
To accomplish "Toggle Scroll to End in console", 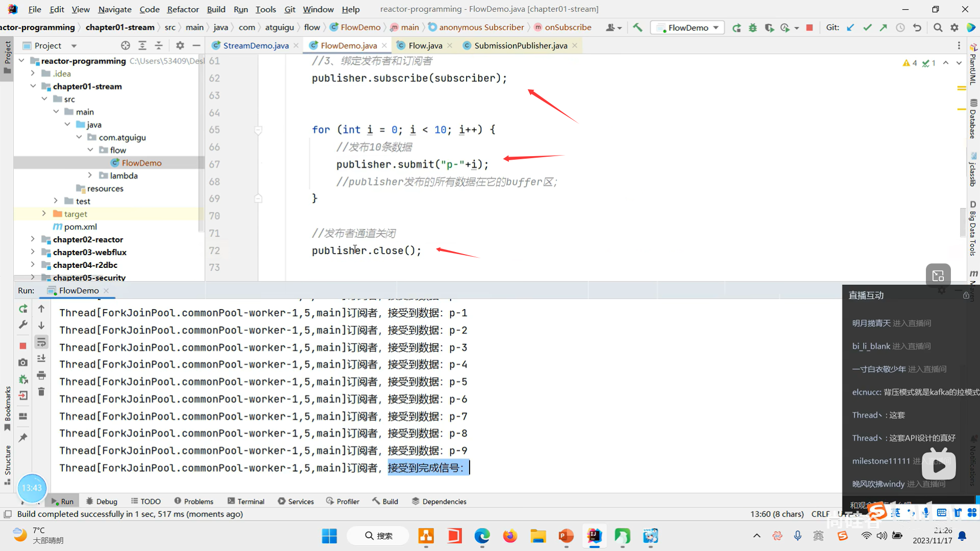I will pos(41,359).
